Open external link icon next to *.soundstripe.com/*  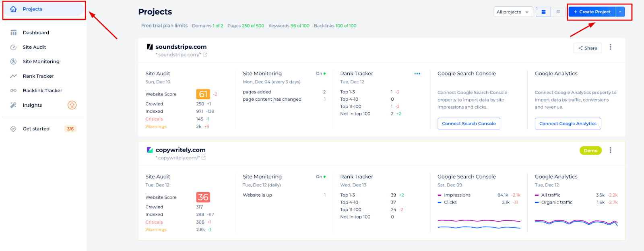click(205, 55)
